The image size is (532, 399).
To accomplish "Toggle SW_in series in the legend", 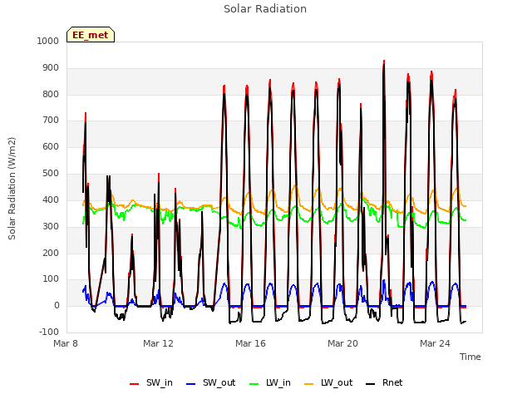I will (151, 382).
